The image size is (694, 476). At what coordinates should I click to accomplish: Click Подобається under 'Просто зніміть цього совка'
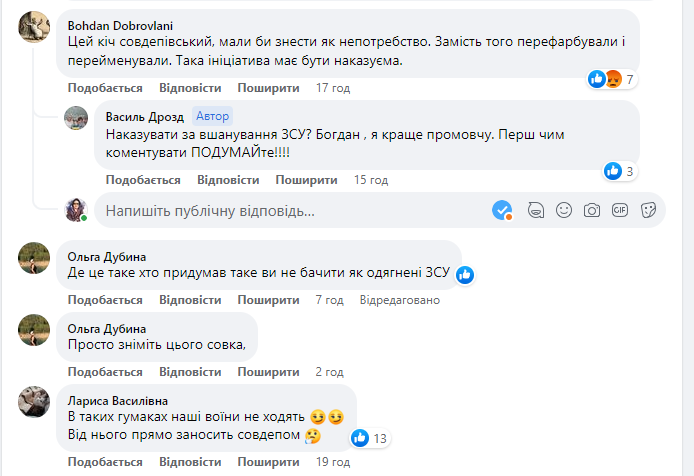[105, 372]
